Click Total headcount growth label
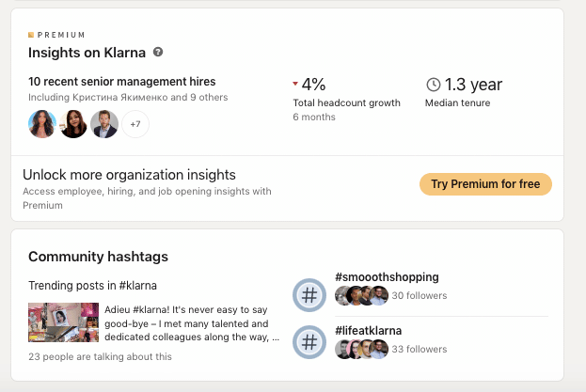This screenshot has height=392, width=586. coord(346,102)
